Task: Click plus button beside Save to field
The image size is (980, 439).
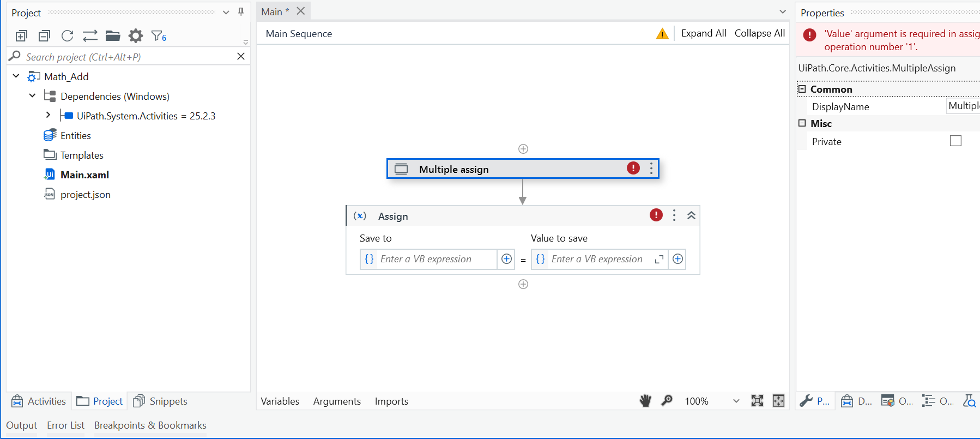Action: pyautogui.click(x=506, y=259)
